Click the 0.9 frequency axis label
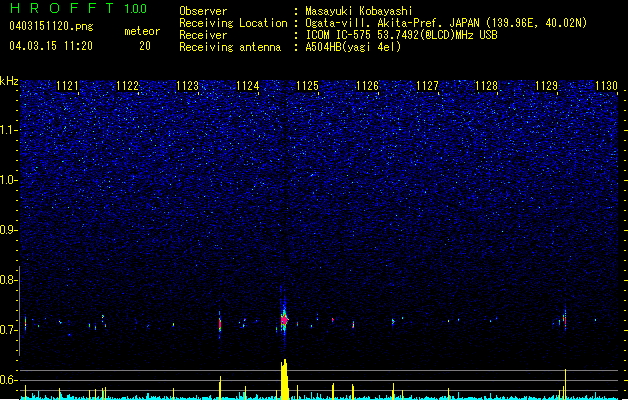The height and width of the screenshot is (400, 629). (8, 230)
